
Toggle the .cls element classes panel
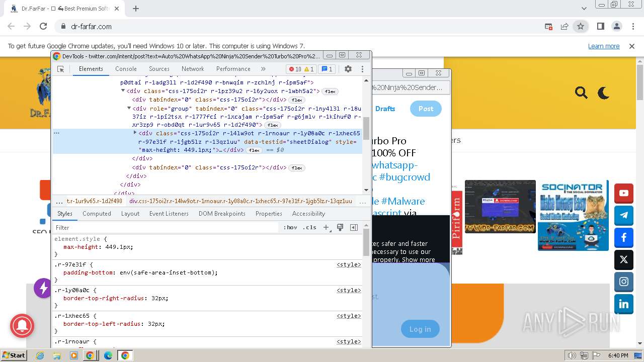point(309,227)
